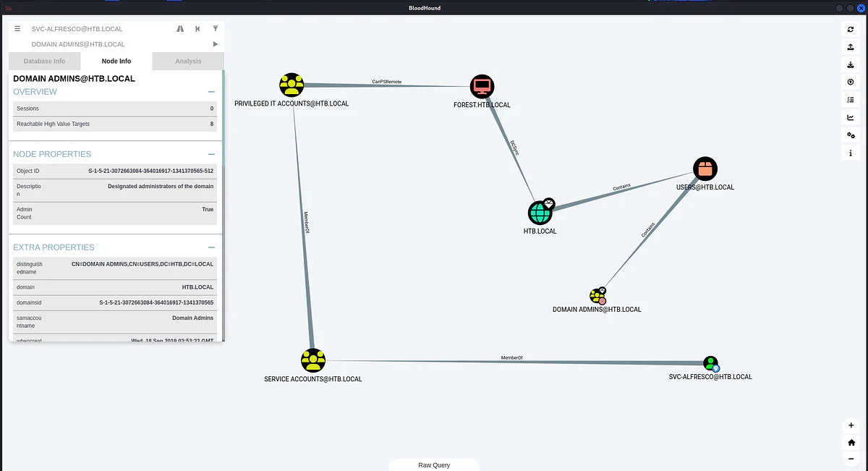Click the back-to-previous-graph icon

[x=197, y=29]
